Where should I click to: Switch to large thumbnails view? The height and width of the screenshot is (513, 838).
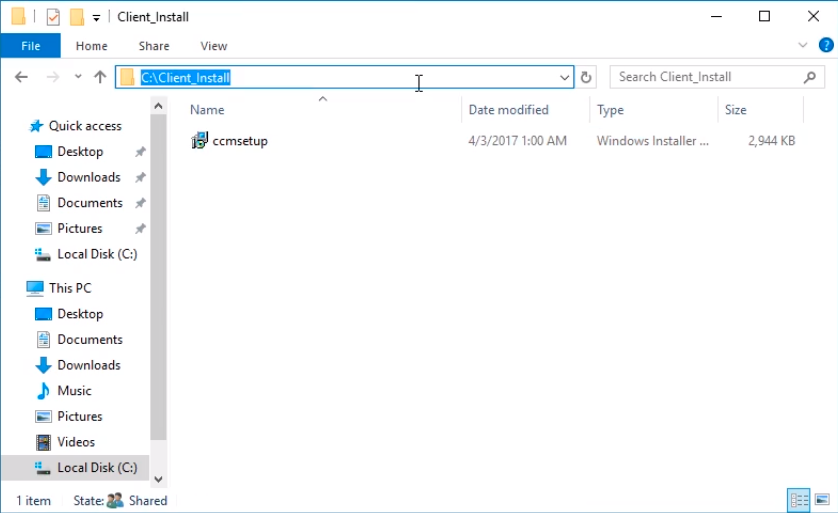pos(823,500)
